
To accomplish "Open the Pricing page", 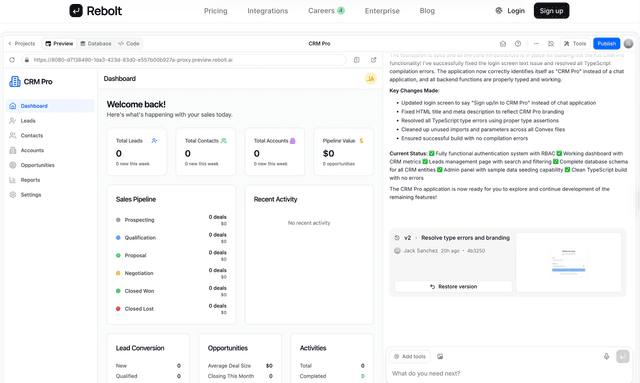I will pyautogui.click(x=216, y=11).
